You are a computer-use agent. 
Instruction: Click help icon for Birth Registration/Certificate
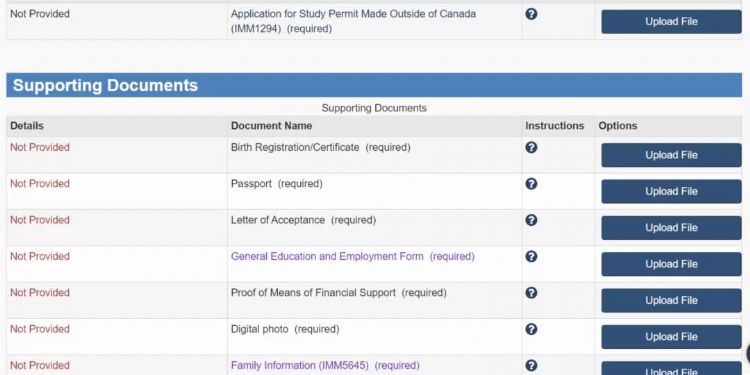[531, 147]
